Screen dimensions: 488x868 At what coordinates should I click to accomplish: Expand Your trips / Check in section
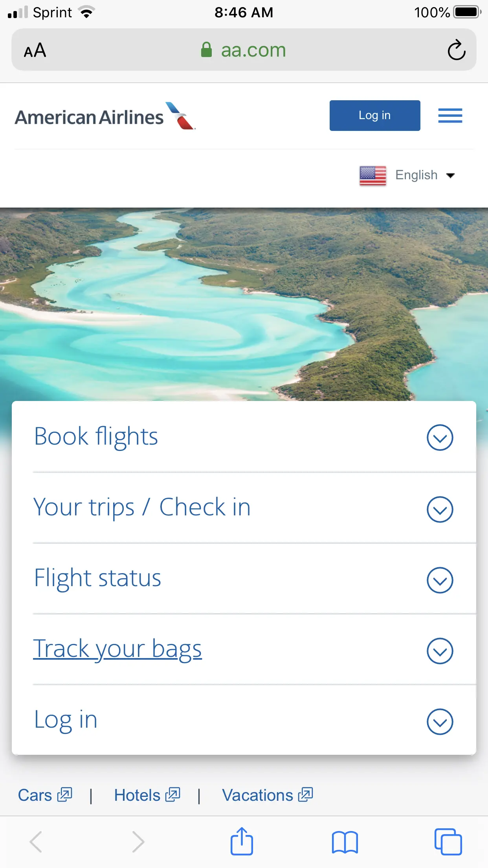440,509
